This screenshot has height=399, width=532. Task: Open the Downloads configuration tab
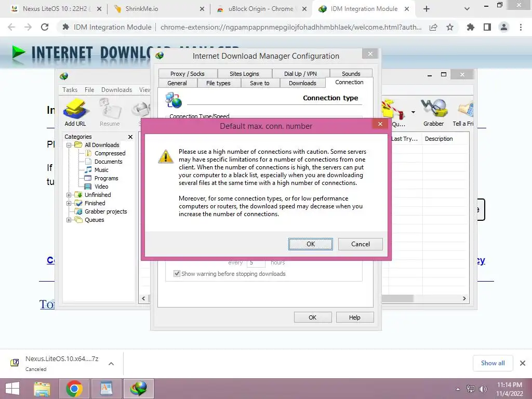point(302,83)
